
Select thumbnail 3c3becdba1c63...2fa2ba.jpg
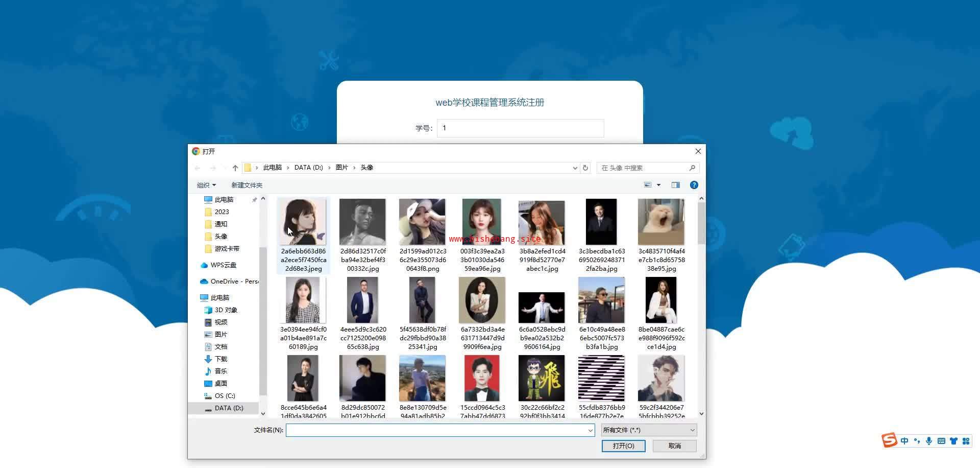[601, 222]
